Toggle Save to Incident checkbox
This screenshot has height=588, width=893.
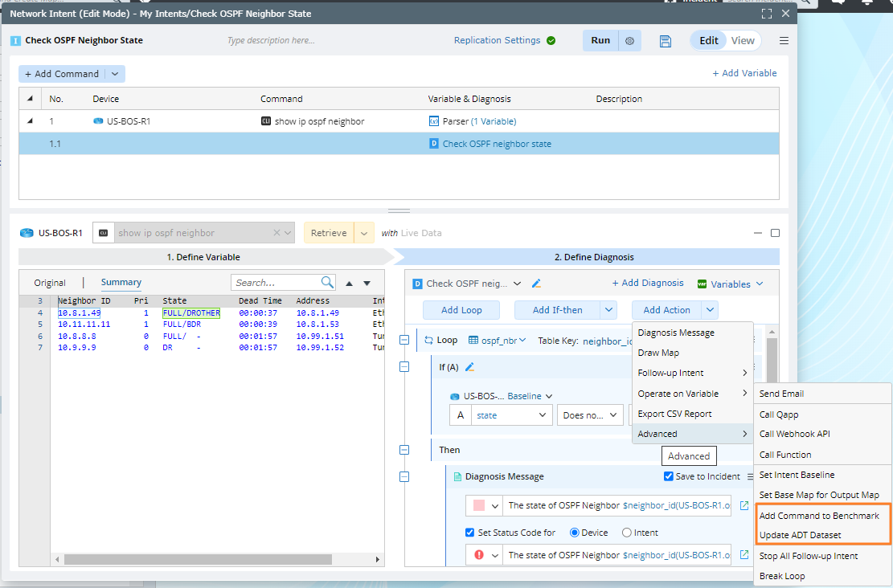tap(669, 476)
